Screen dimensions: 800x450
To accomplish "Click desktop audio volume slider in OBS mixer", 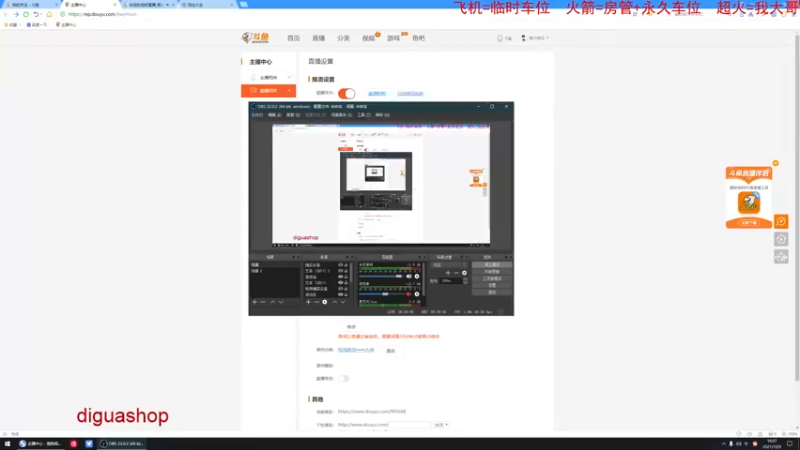I will pyautogui.click(x=381, y=277).
